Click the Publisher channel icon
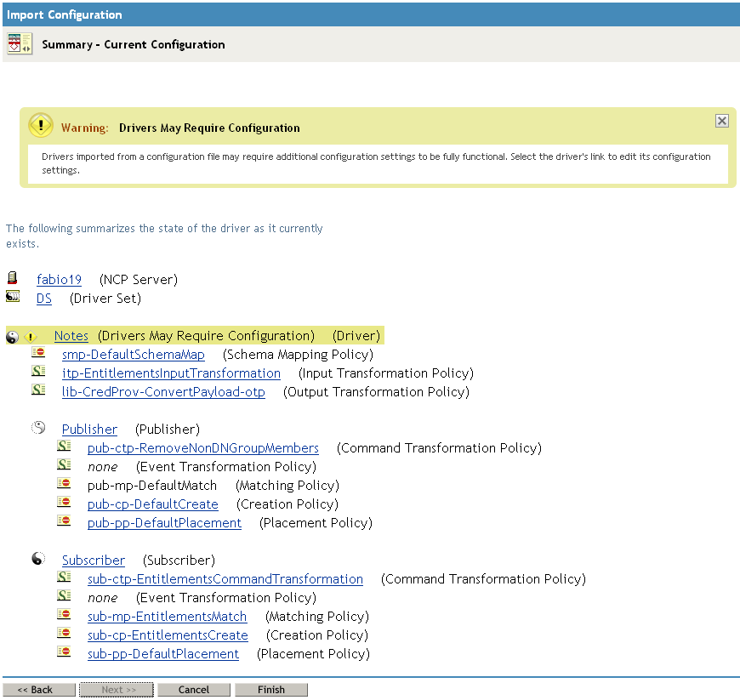Viewport: 740px width, 700px height. pyautogui.click(x=38, y=429)
